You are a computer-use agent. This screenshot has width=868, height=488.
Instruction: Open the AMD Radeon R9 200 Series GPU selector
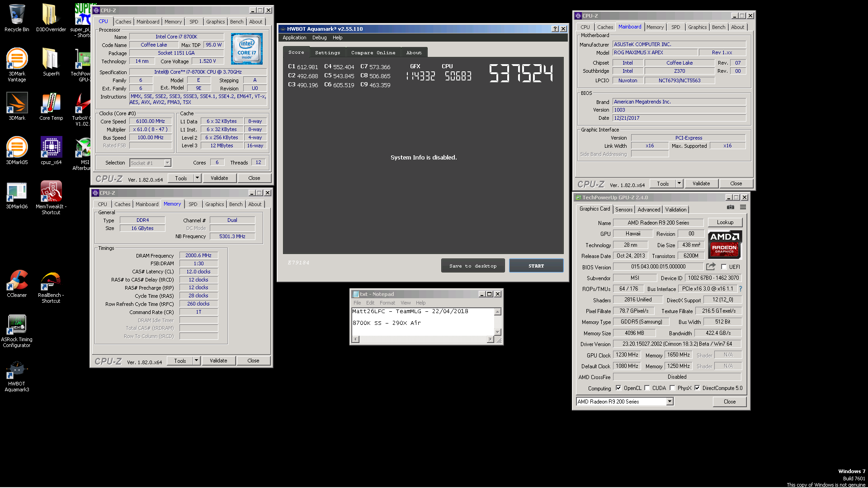click(x=625, y=402)
